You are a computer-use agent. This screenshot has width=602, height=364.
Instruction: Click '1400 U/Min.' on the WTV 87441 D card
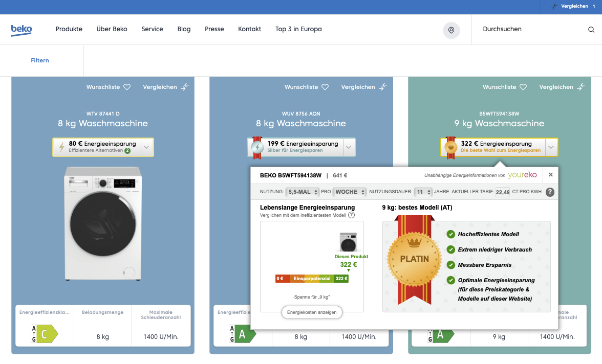click(161, 337)
